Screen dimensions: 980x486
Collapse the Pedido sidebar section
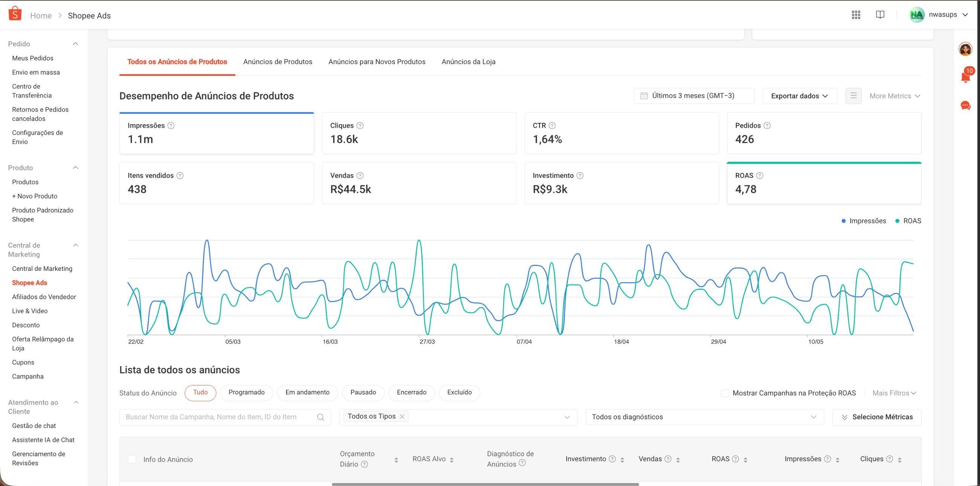[x=76, y=44]
